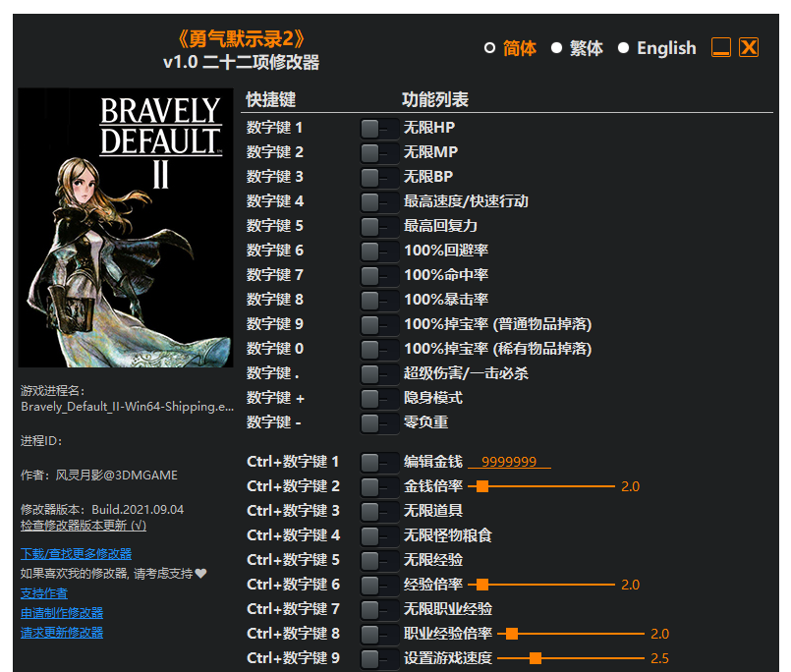Toggle 职业经验倍率 switch
The width and height of the screenshot is (791, 672).
[379, 634]
